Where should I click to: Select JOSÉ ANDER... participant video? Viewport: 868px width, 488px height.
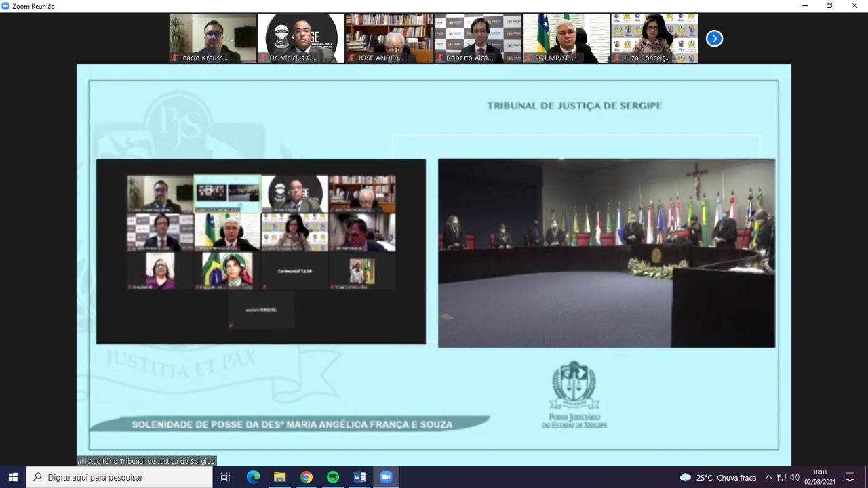[389, 39]
